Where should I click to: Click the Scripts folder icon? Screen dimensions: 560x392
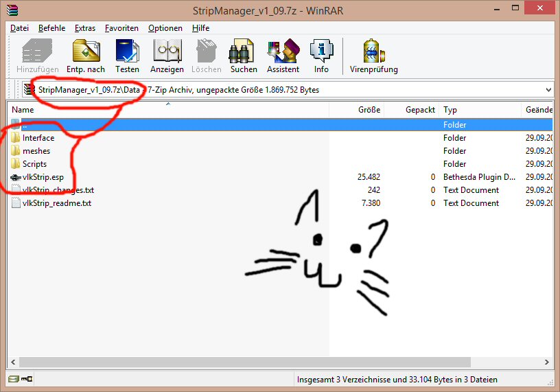click(15, 163)
